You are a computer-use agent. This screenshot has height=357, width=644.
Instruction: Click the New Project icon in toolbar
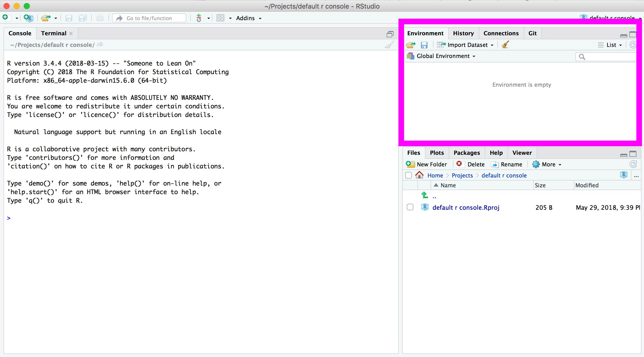tap(28, 18)
